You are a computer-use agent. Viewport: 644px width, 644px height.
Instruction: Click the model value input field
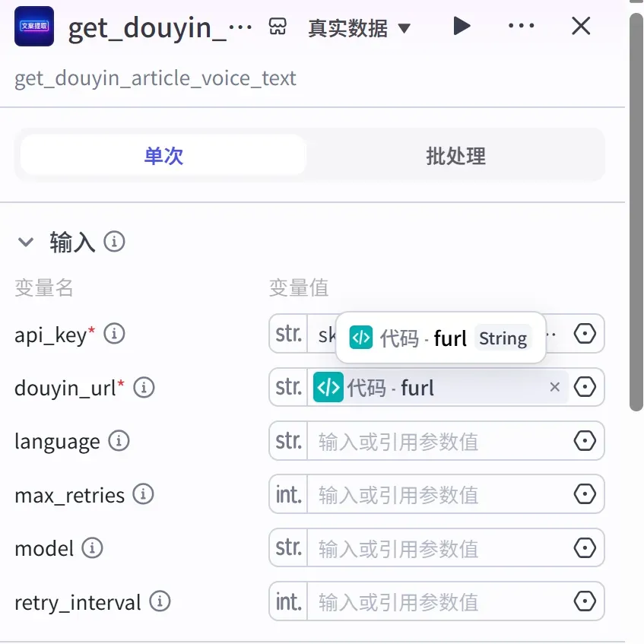[439, 549]
